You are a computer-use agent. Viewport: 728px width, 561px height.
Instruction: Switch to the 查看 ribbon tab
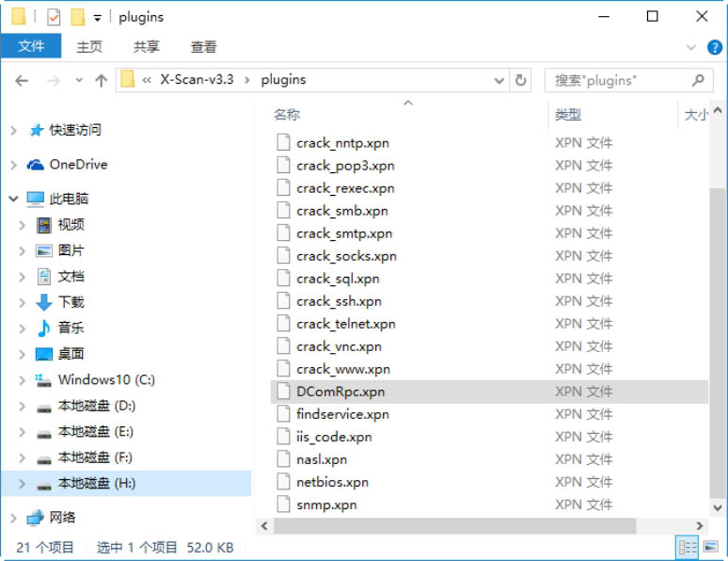(x=203, y=46)
